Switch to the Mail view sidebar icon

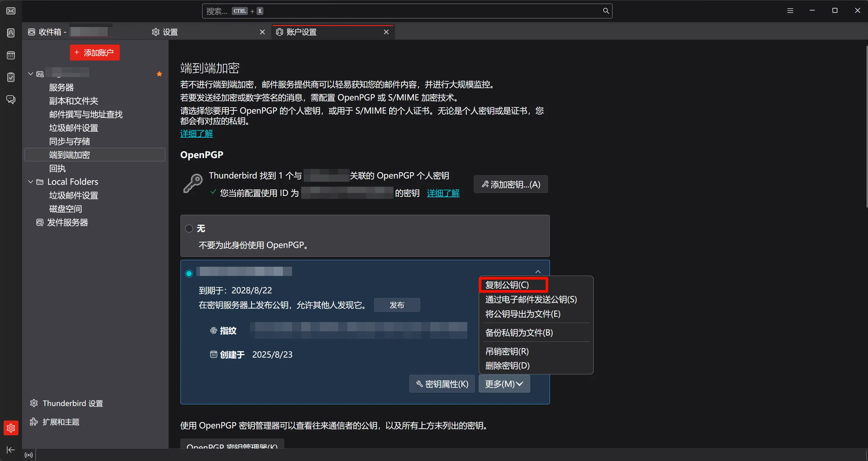click(11, 11)
